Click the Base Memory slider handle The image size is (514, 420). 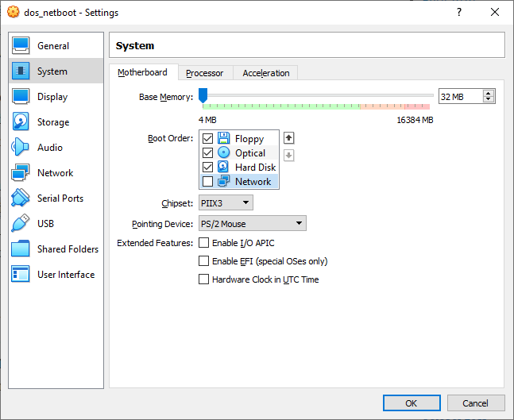click(203, 95)
